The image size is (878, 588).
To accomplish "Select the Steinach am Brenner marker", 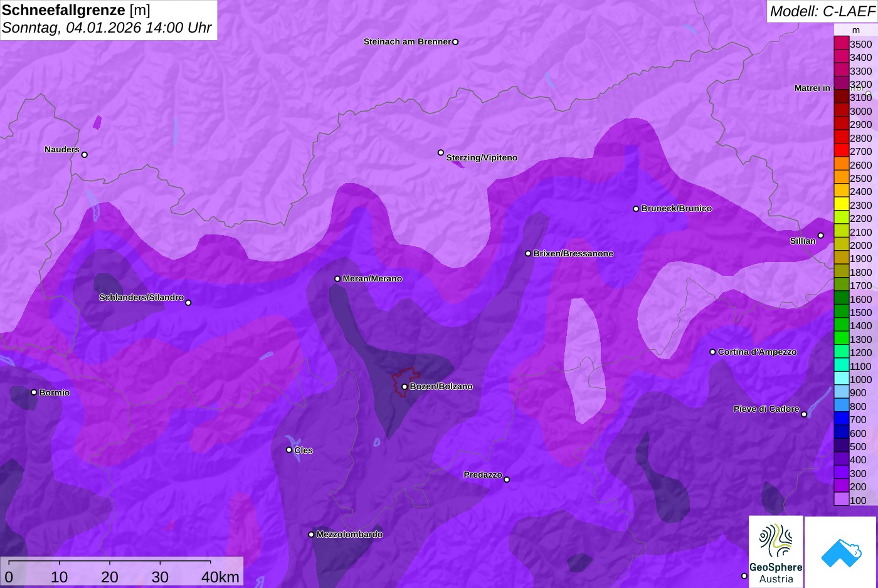I will (455, 42).
